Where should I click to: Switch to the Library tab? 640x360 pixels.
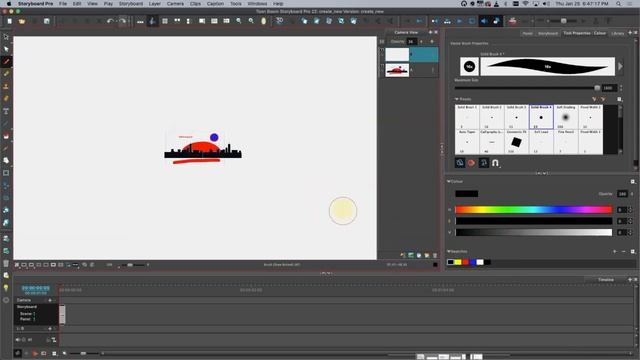point(618,33)
